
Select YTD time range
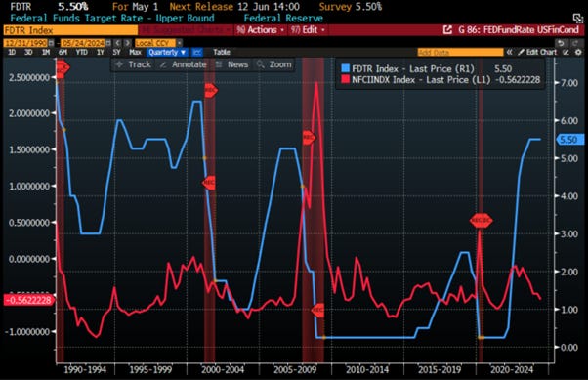click(x=81, y=52)
